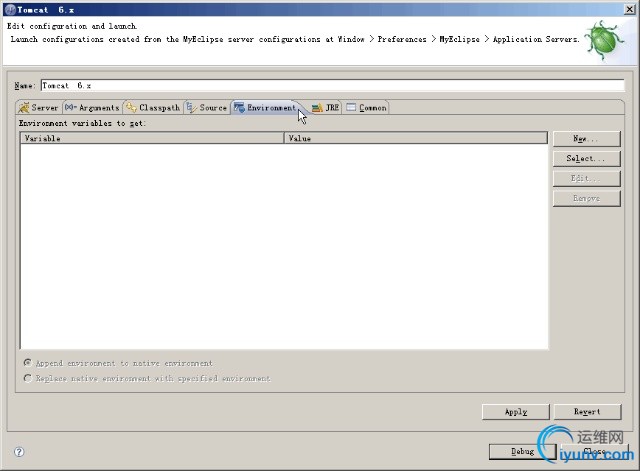Click the Edit... button
This screenshot has height=471, width=640.
click(587, 178)
